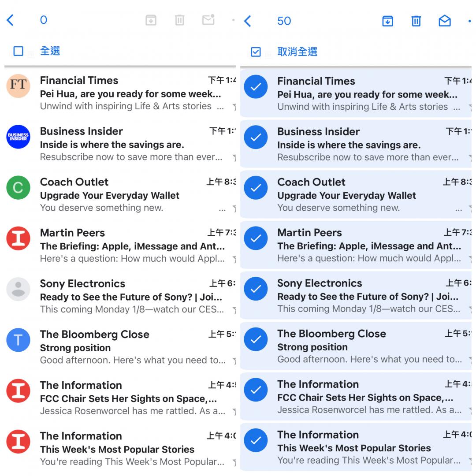Tap Martin Peers sender name in right panel

309,233
